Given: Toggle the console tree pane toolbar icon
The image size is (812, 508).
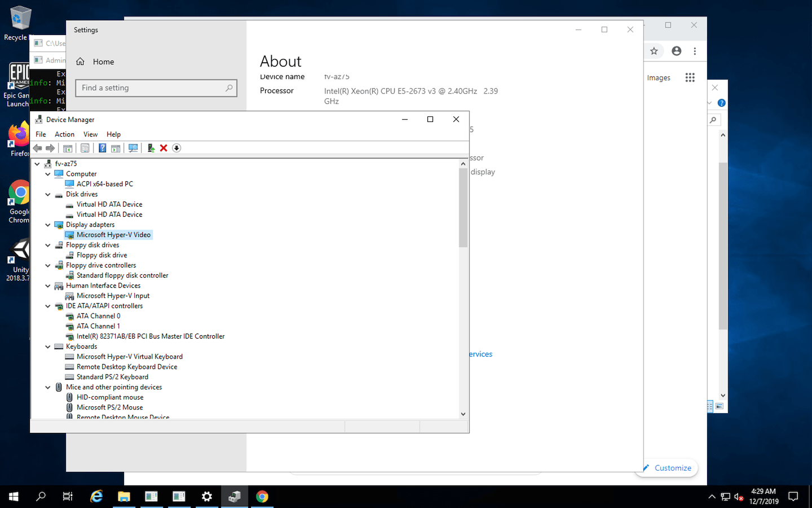Looking at the screenshot, I should 68,148.
